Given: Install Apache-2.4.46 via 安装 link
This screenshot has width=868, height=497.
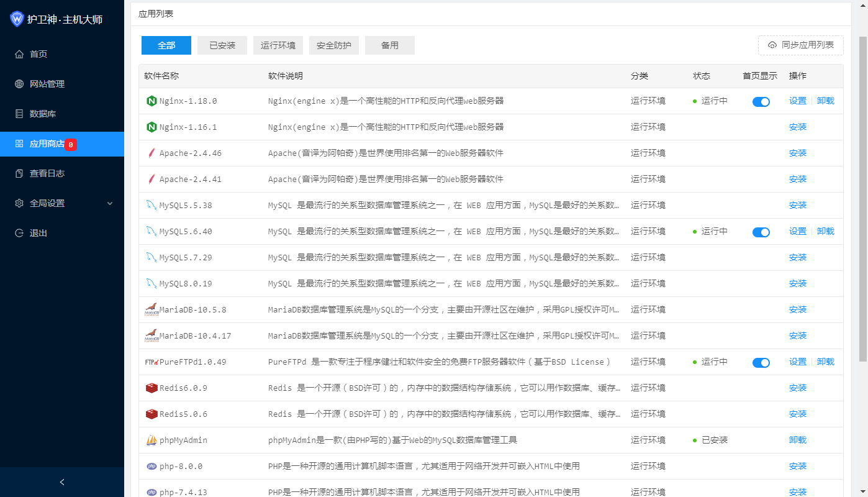Looking at the screenshot, I should click(x=797, y=153).
